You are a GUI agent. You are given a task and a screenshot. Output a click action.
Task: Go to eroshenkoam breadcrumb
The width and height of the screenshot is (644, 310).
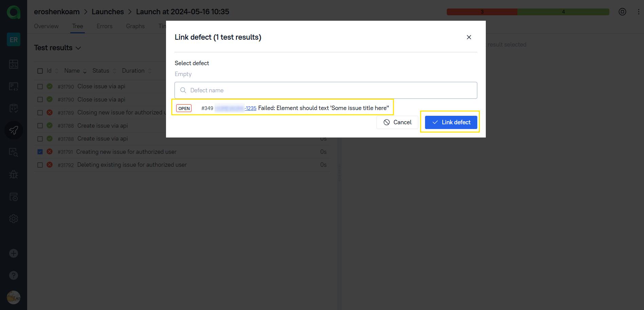click(57, 12)
